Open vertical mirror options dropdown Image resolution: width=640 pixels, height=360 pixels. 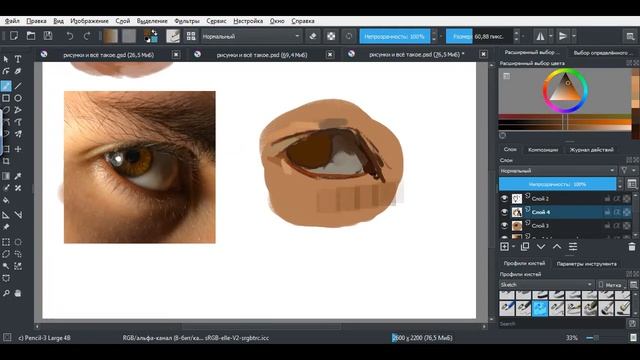[573, 36]
